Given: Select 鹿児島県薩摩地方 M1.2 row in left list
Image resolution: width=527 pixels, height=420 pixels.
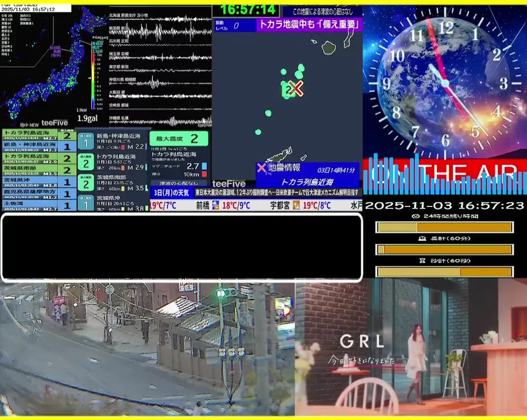Looking at the screenshot, I should tap(39, 194).
